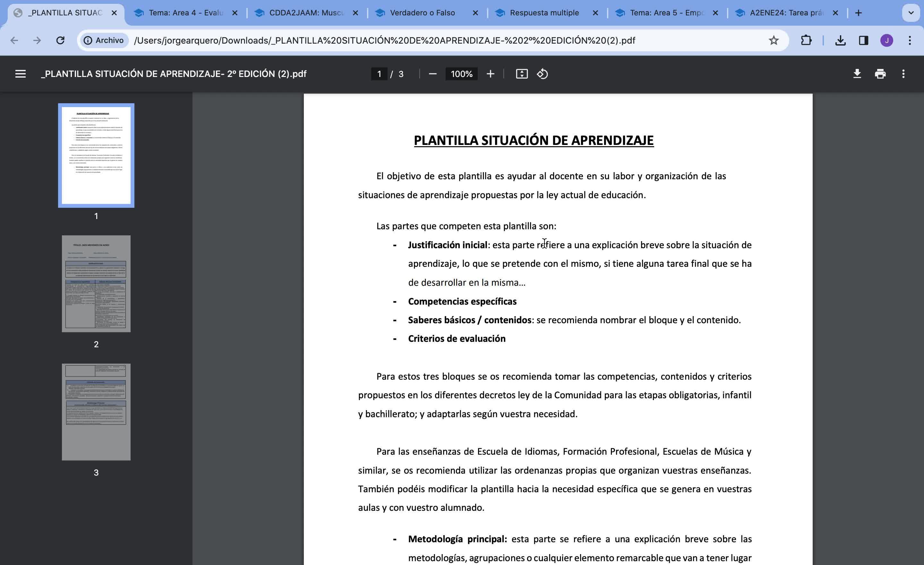Expand the tab search chevron

911,13
